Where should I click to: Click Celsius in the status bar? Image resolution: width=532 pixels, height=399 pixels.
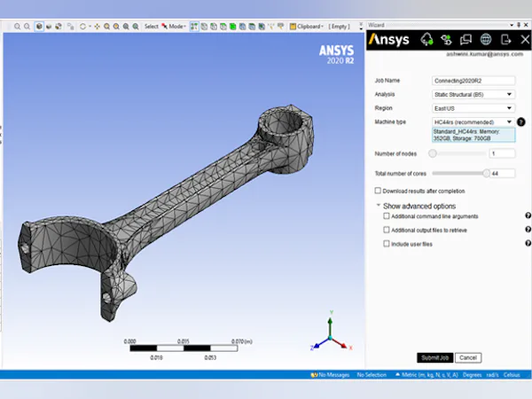point(512,375)
